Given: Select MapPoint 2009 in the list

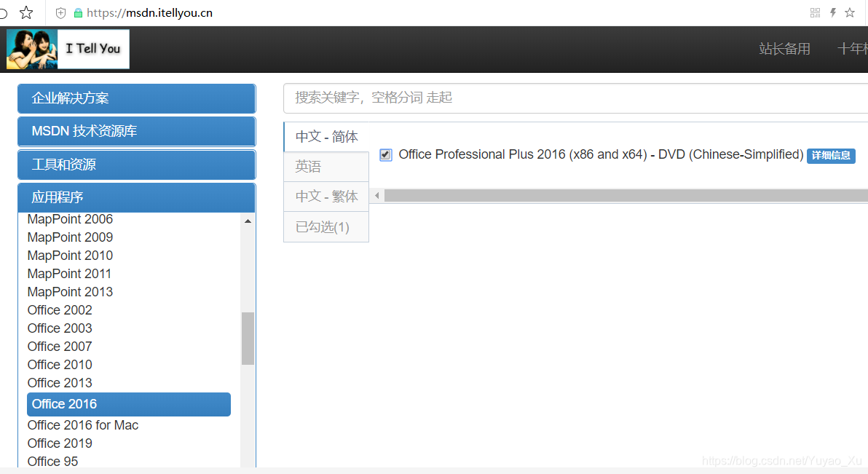Looking at the screenshot, I should coord(71,237).
